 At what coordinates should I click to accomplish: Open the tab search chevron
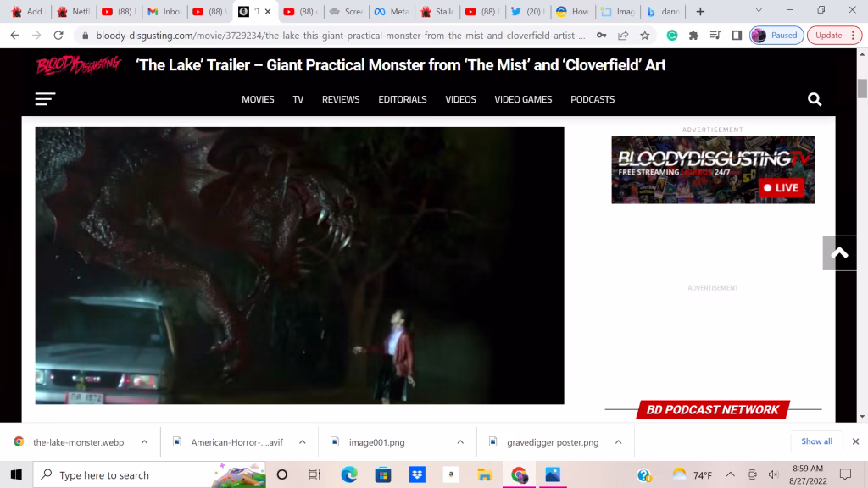point(759,10)
